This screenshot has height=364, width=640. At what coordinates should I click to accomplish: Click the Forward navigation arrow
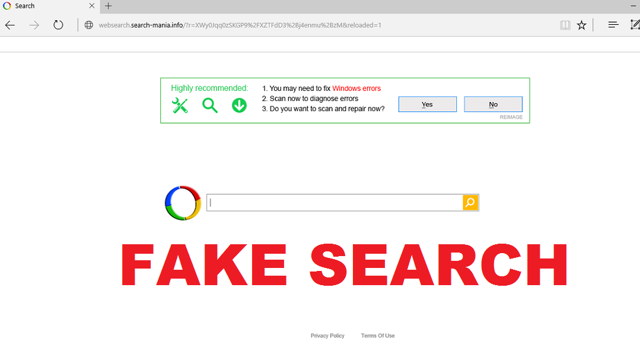[34, 25]
